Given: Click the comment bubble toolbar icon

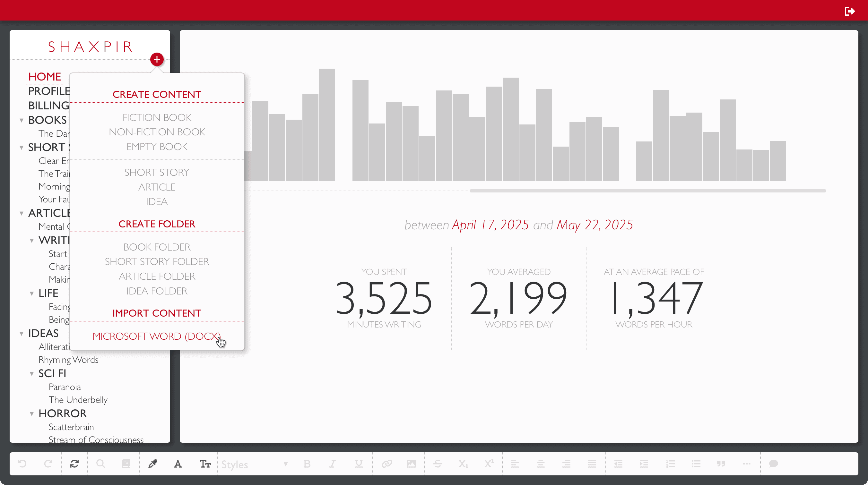Looking at the screenshot, I should [773, 464].
